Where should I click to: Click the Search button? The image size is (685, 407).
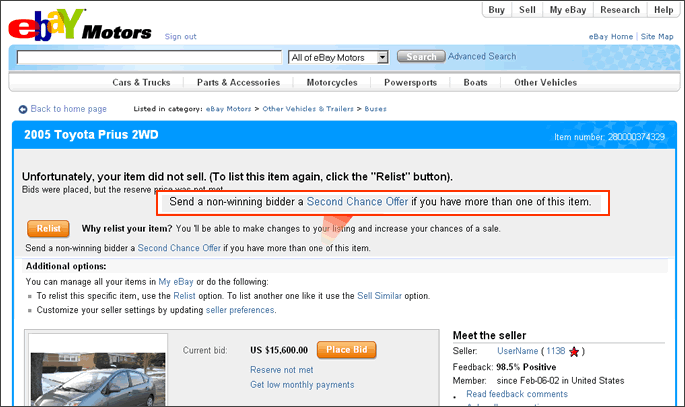click(x=421, y=57)
